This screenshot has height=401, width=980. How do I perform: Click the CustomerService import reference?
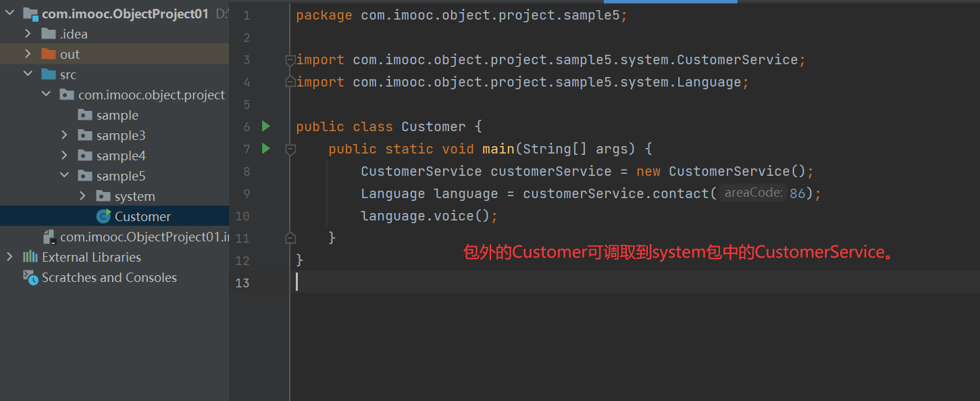pos(737,60)
